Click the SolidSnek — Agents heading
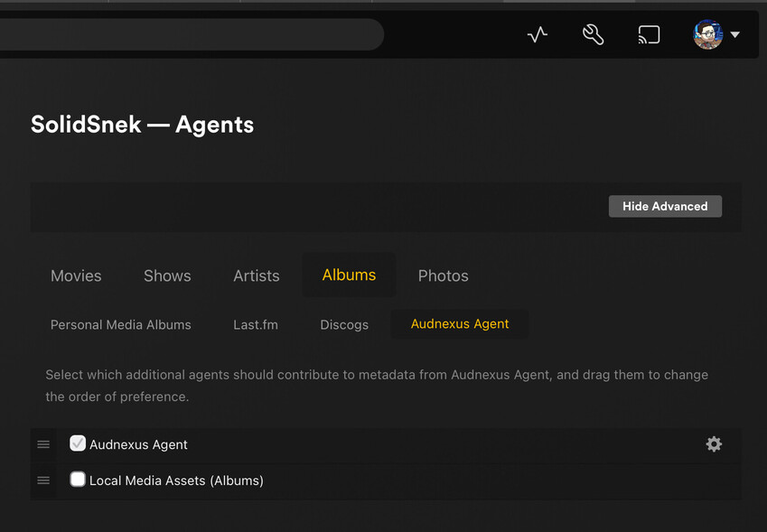767x532 pixels. [143, 125]
